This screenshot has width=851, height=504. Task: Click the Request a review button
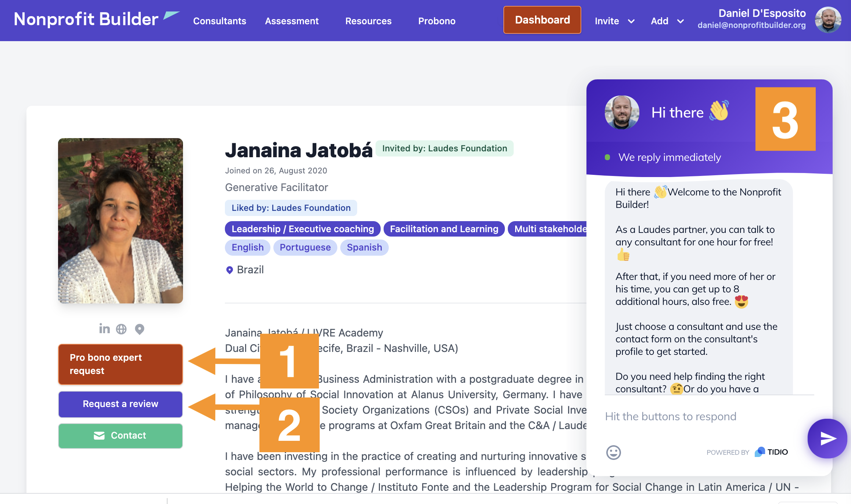[121, 404]
